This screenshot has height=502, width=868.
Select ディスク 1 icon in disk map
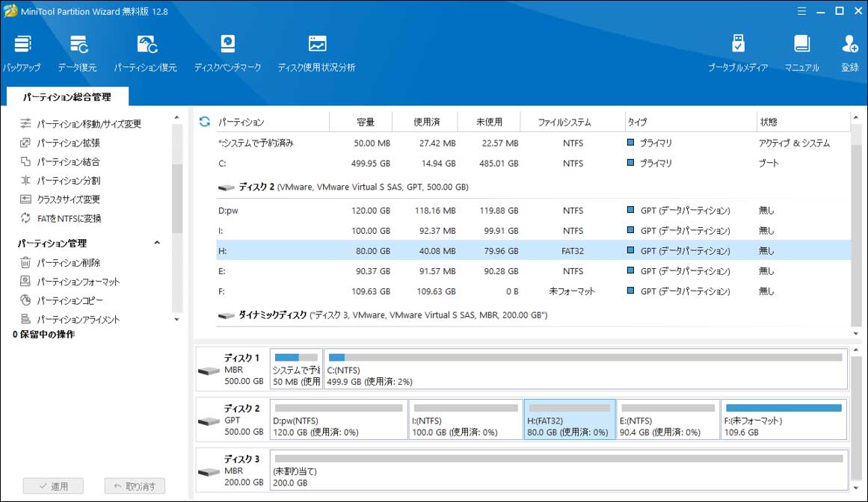coord(209,370)
